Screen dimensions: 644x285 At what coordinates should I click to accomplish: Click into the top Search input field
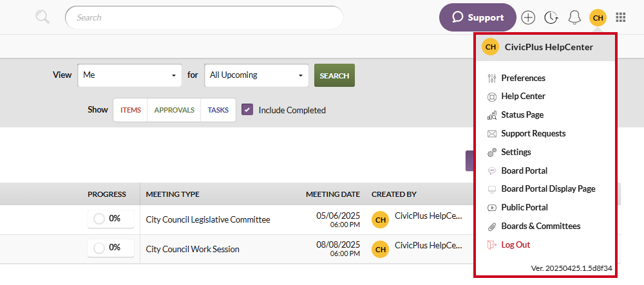point(204,17)
